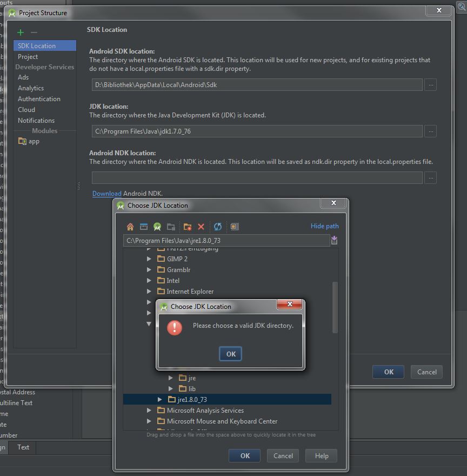Click Cancel in the Choose JDK Location file chooser
Viewport: 467px width, 476px height.
pyautogui.click(x=283, y=455)
